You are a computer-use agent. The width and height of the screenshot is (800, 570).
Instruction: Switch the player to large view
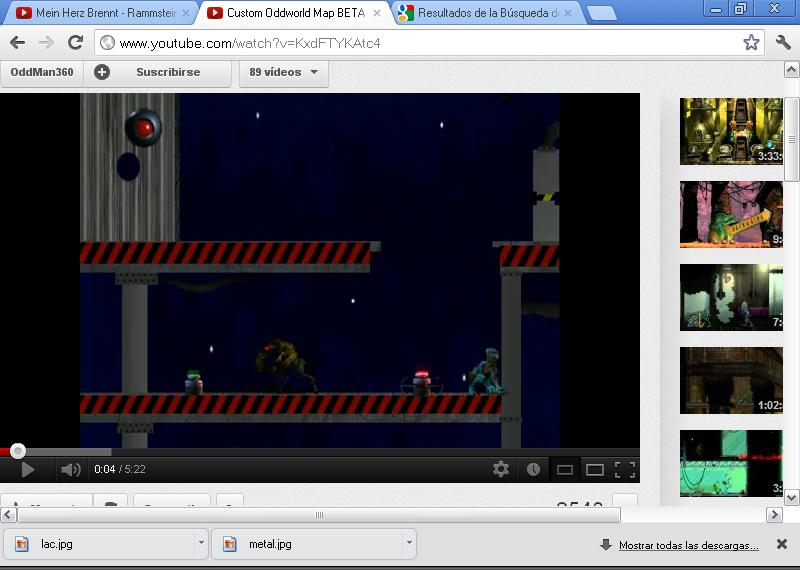[x=595, y=469]
